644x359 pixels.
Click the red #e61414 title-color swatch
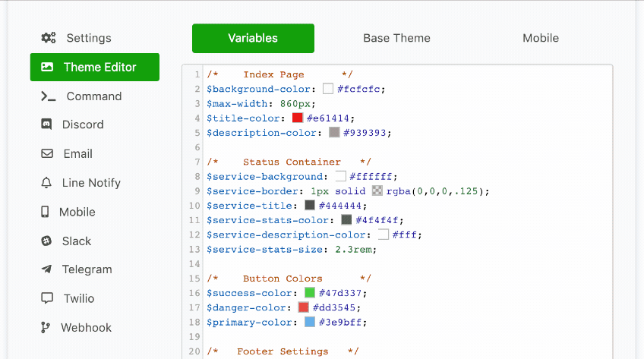(x=298, y=118)
